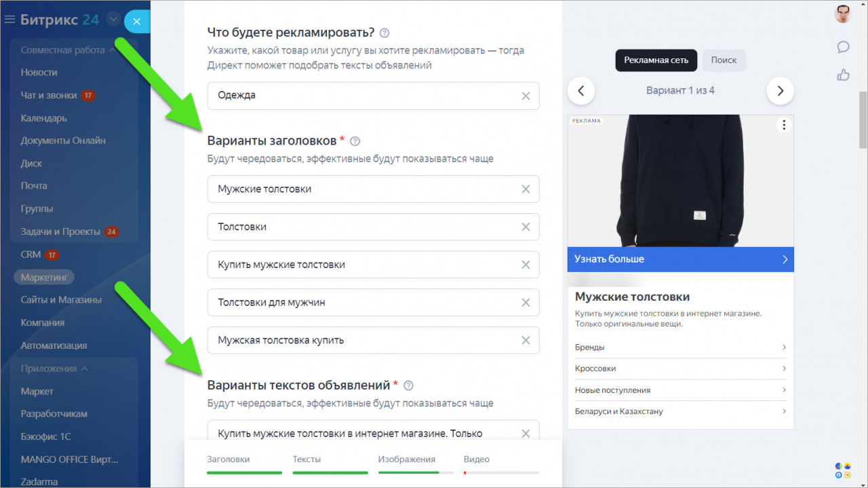Open help icon next to Варианты заголовков
The height and width of the screenshot is (488, 868).
(x=355, y=141)
